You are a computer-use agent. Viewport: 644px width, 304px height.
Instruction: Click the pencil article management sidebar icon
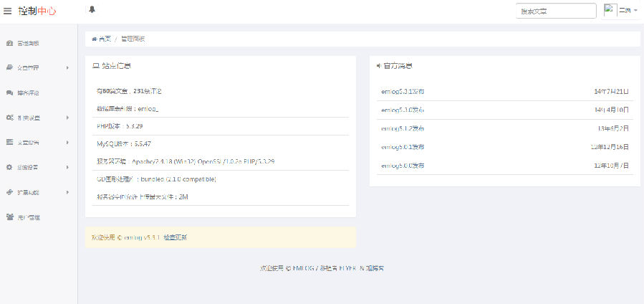9,68
